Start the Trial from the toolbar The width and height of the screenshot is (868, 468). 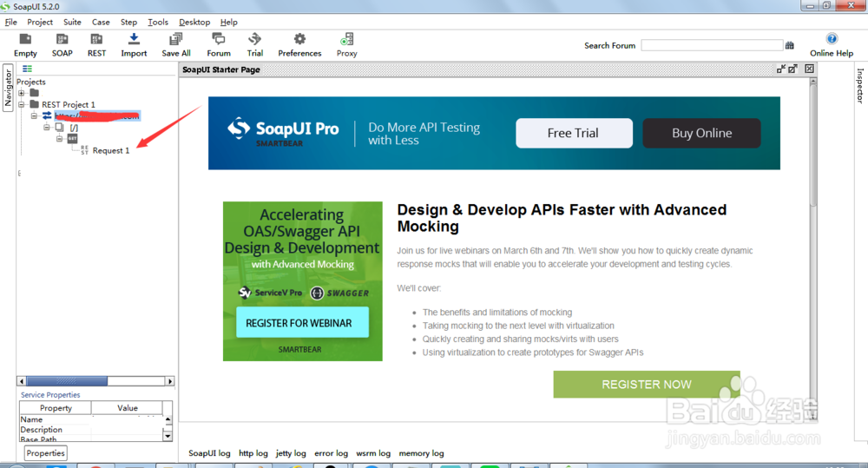254,45
